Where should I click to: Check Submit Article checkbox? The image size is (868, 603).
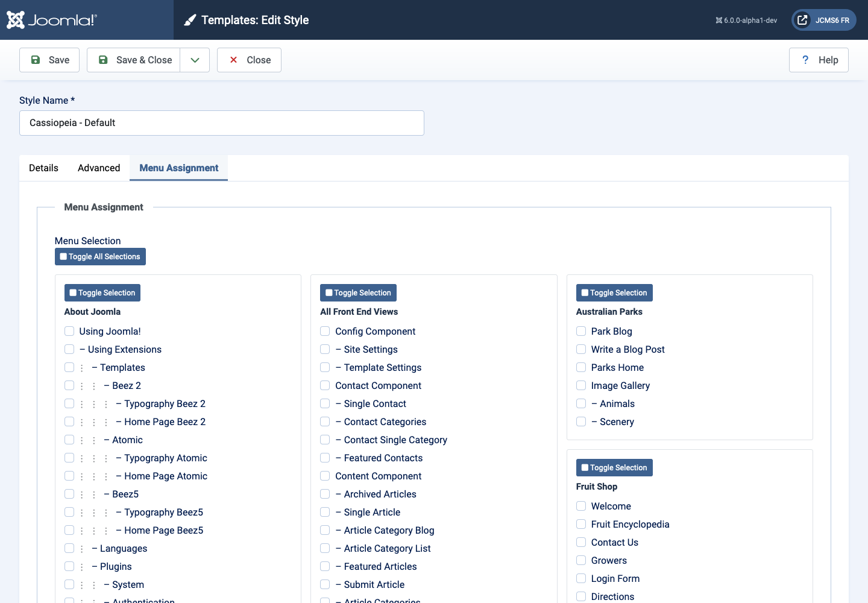coord(325,584)
